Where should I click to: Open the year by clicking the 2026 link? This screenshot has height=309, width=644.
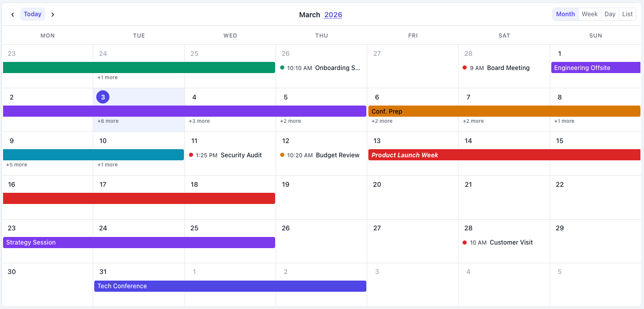pyautogui.click(x=333, y=14)
